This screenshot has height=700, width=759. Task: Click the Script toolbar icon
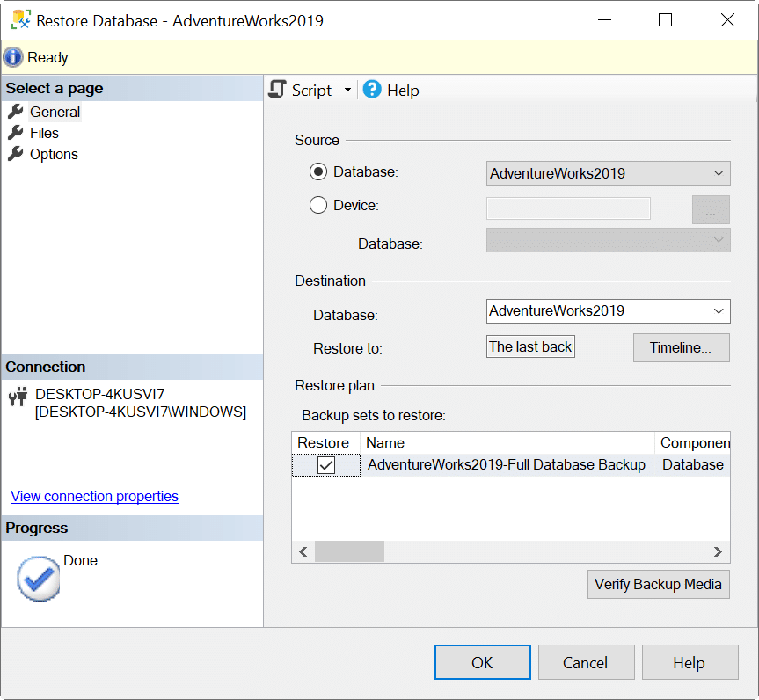coord(279,90)
